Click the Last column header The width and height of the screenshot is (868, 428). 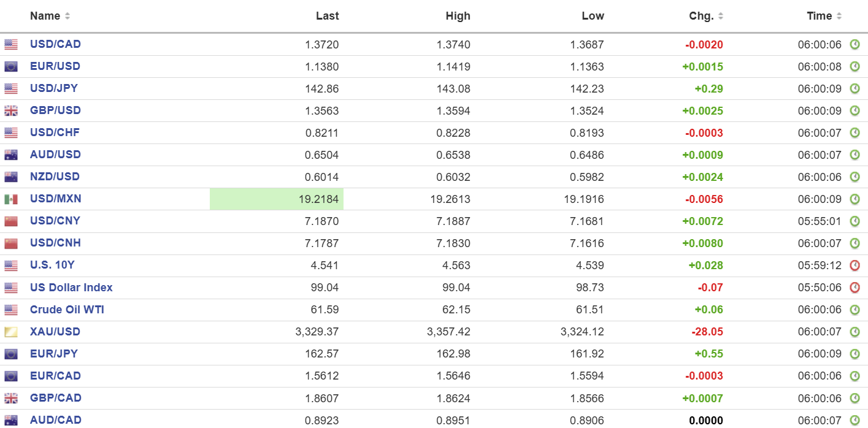(x=327, y=16)
